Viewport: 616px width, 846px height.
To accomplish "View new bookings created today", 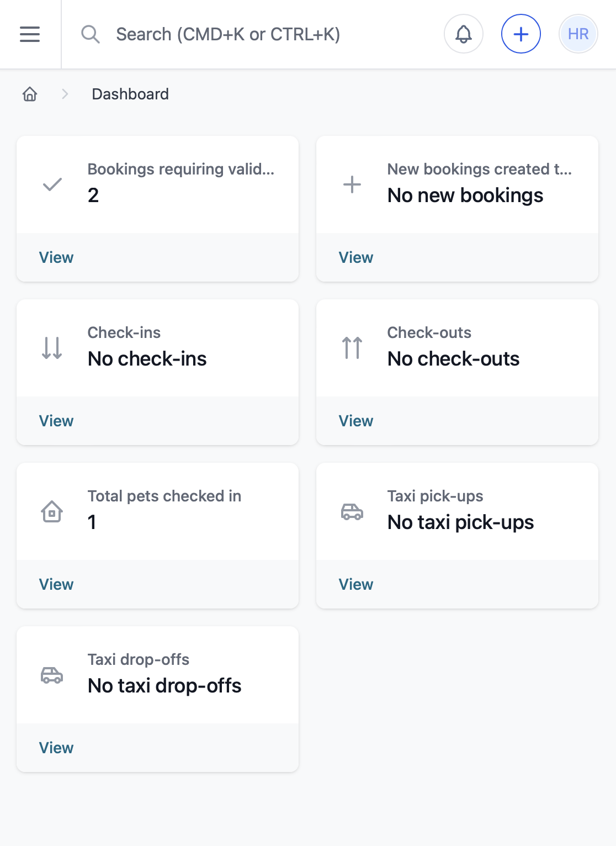I will click(x=356, y=257).
